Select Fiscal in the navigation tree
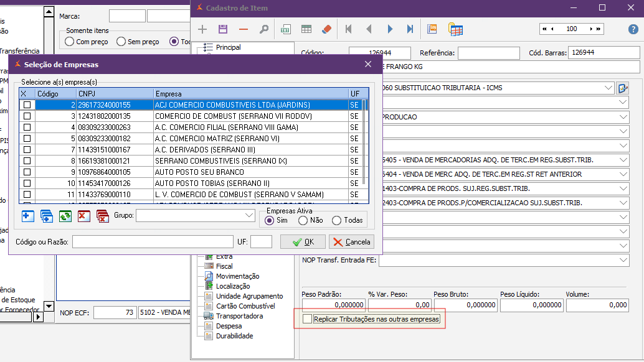The height and width of the screenshot is (362, 644). coord(224,266)
